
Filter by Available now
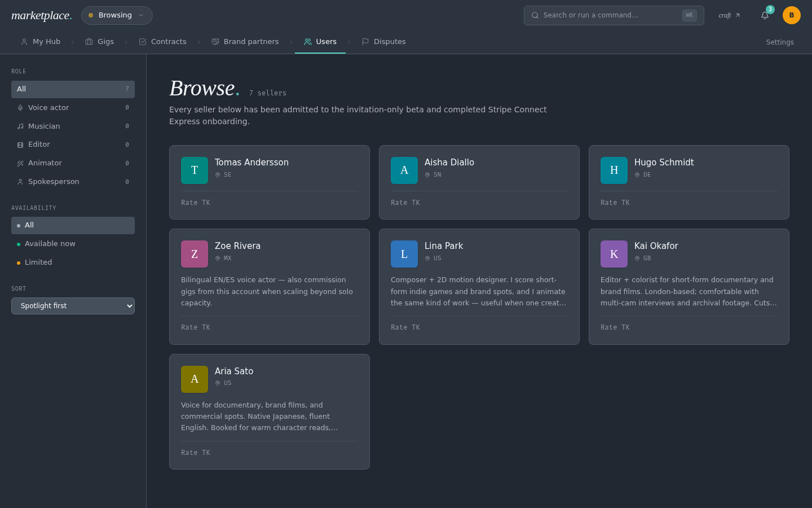point(73,244)
